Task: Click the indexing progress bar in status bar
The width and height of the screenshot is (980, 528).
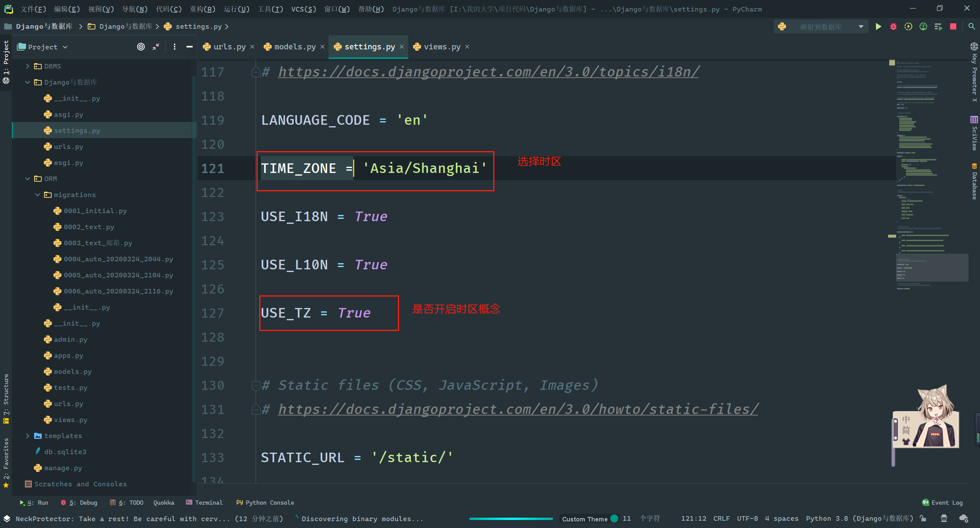Action: point(511,519)
